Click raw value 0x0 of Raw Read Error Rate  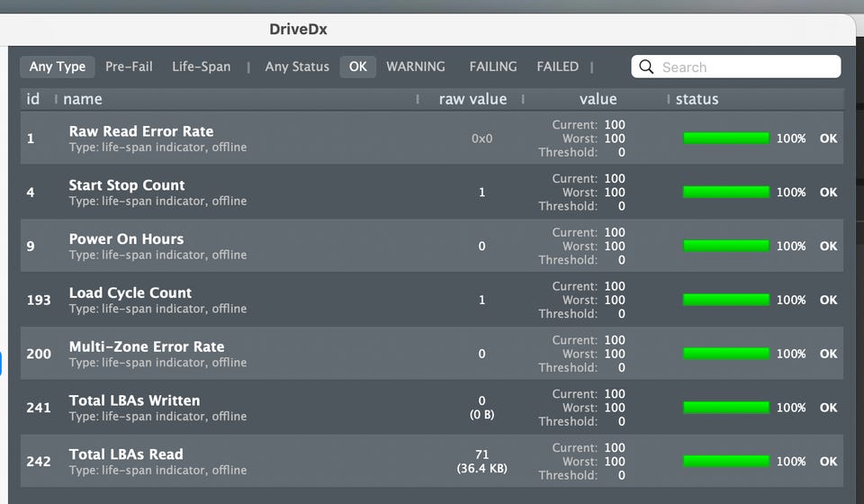click(x=481, y=139)
